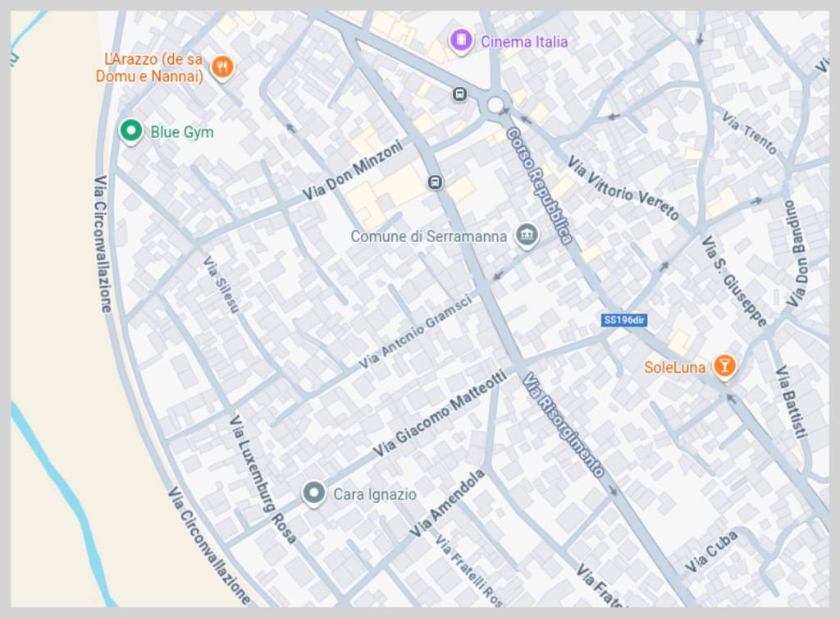Select the Blue Gym green marker

[x=130, y=130]
